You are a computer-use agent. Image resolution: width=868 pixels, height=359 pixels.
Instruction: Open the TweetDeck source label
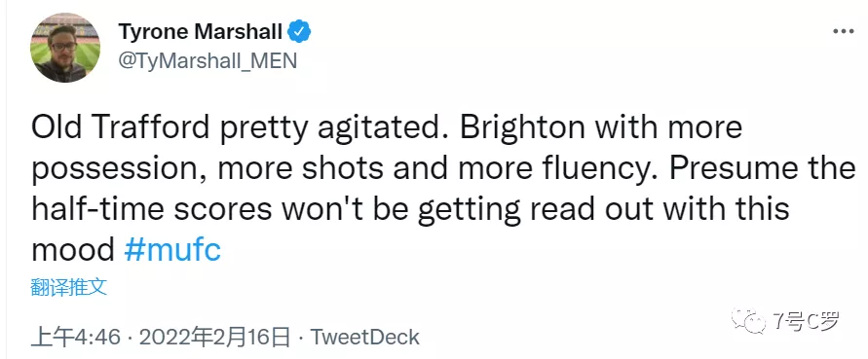tap(364, 337)
